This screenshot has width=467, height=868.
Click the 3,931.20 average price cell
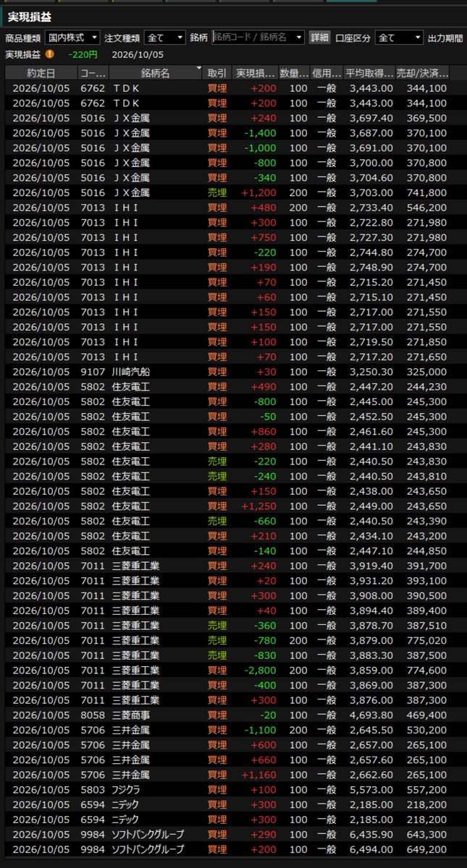click(371, 580)
